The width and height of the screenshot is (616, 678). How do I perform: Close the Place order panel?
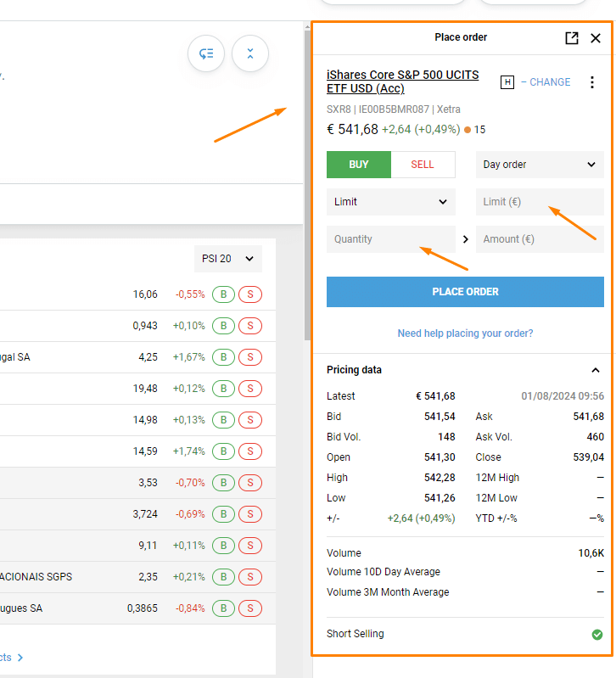point(596,38)
